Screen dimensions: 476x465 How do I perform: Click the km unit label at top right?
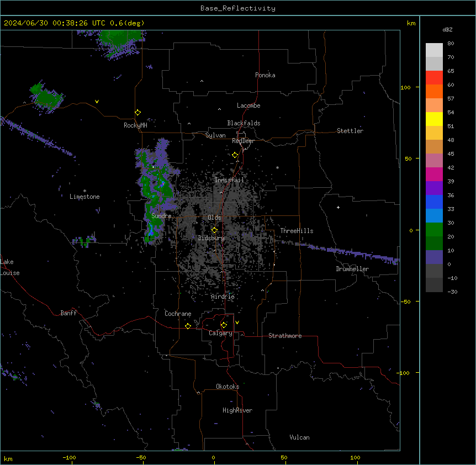[x=411, y=23]
